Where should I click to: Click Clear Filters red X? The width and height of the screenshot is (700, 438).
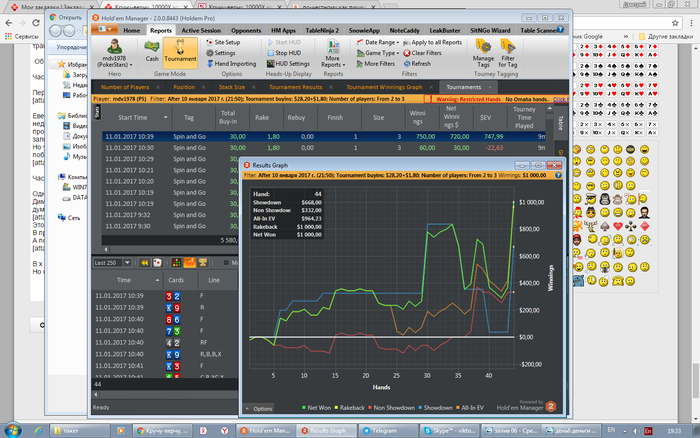(x=422, y=53)
